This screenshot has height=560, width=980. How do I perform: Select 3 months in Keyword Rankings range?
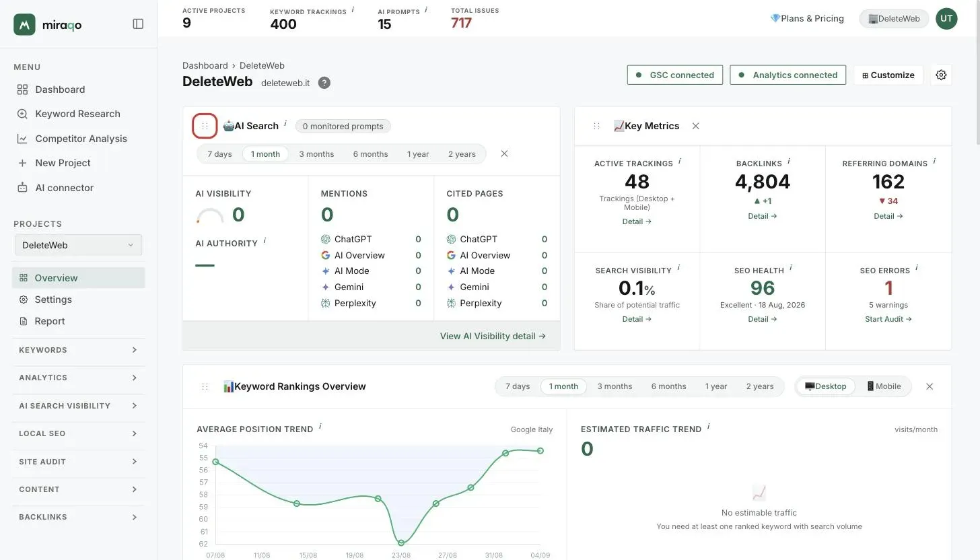coord(615,386)
